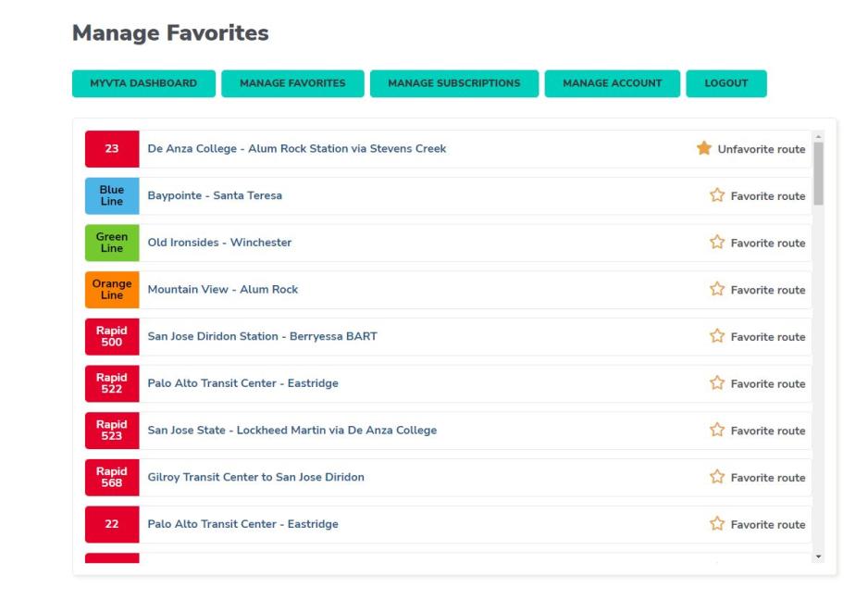
Task: Click the Rapid 523 badge
Action: pos(111,431)
